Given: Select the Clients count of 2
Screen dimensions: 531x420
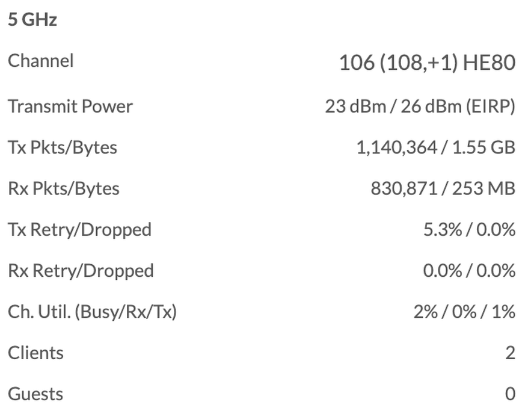Looking at the screenshot, I should [510, 353].
